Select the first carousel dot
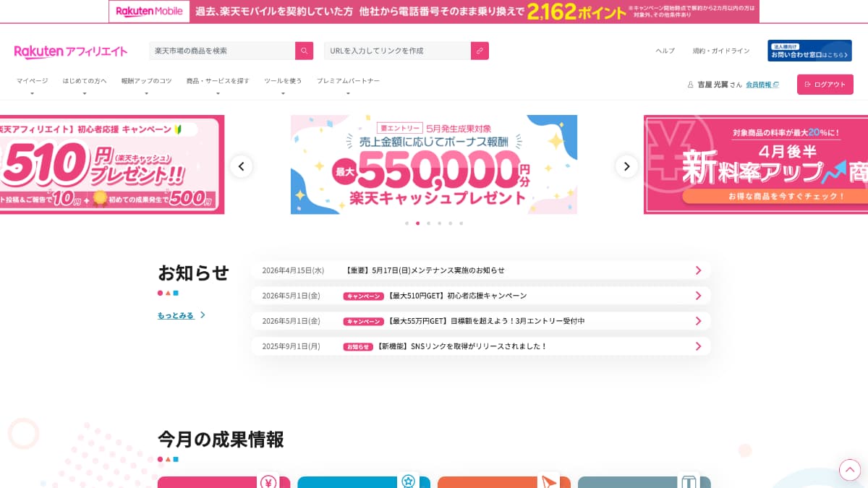868x488 pixels. 407,223
